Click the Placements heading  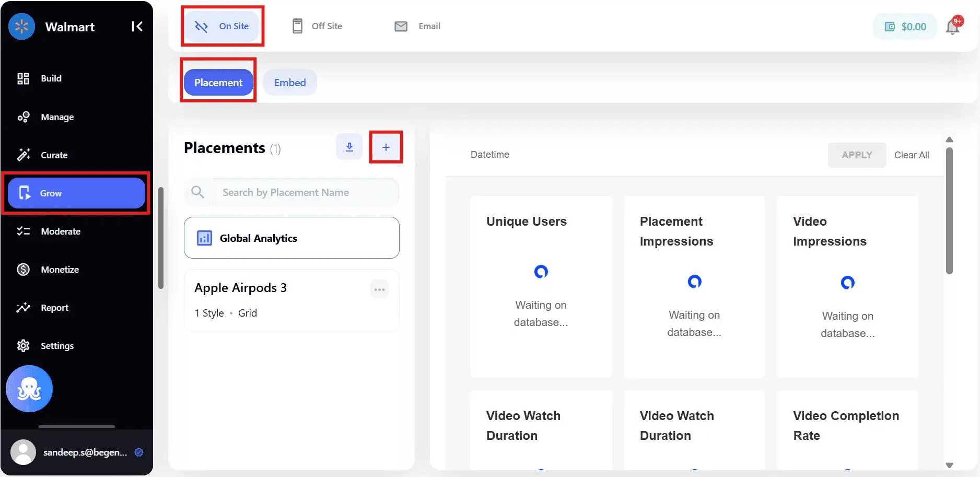[225, 148]
